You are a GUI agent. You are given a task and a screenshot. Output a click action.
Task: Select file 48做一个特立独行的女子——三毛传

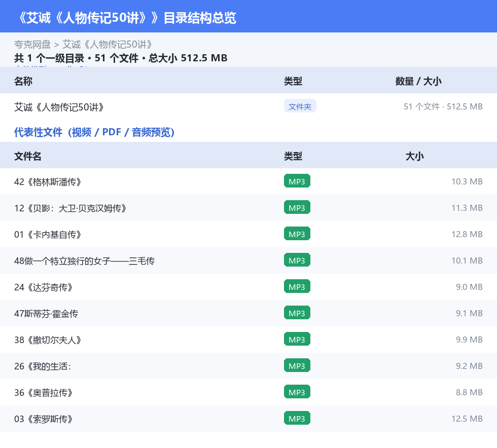click(84, 261)
